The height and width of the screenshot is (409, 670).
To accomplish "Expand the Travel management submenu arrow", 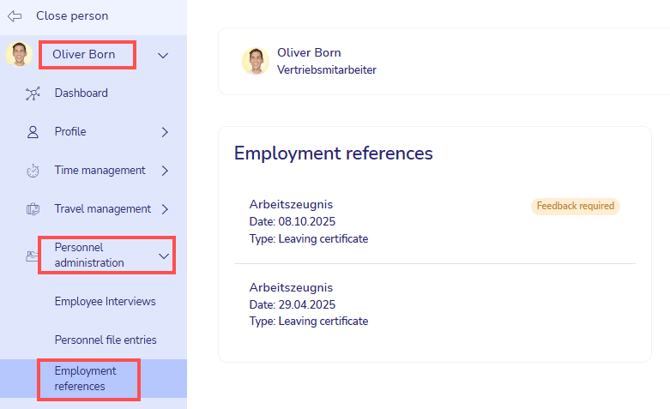I will tap(165, 209).
